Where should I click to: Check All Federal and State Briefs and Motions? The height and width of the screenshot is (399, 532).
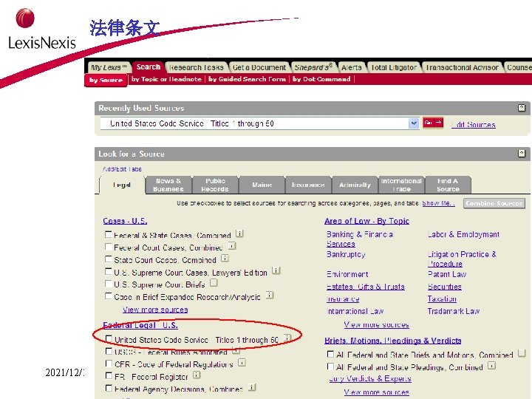[330, 354]
